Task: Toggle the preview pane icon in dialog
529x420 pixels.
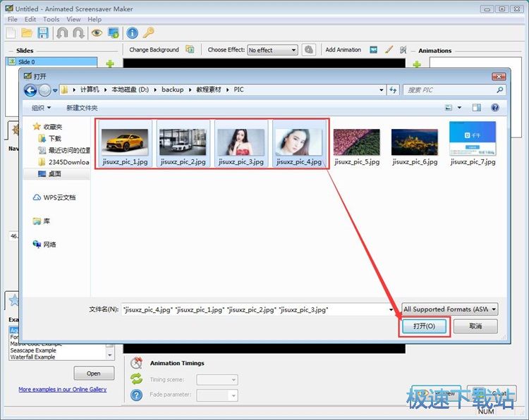Action: (x=477, y=108)
